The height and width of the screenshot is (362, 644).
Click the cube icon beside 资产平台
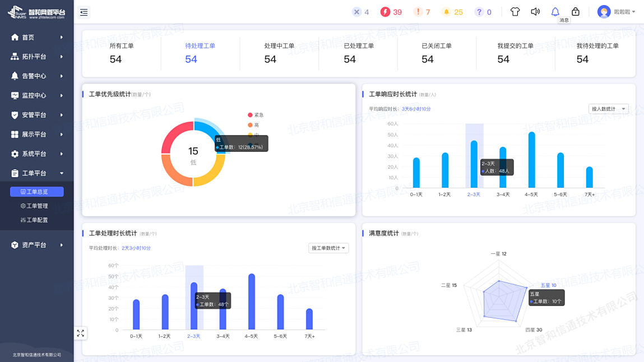(15, 245)
